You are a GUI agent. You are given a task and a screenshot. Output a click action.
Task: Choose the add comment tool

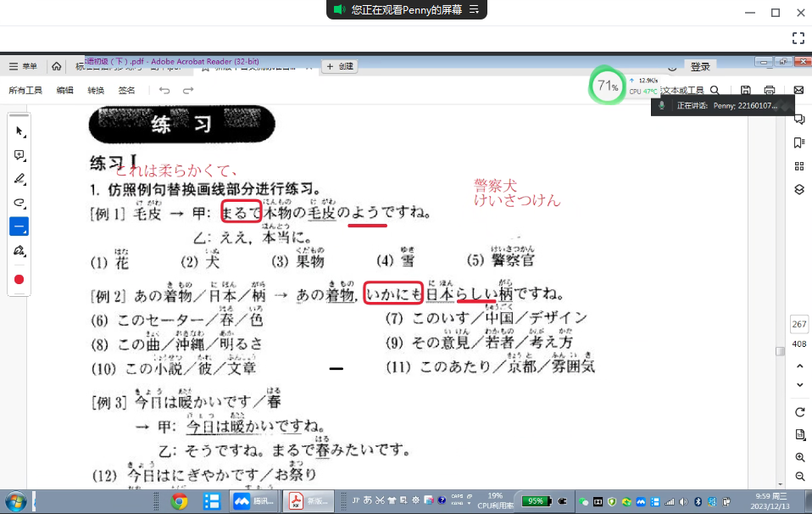click(19, 155)
